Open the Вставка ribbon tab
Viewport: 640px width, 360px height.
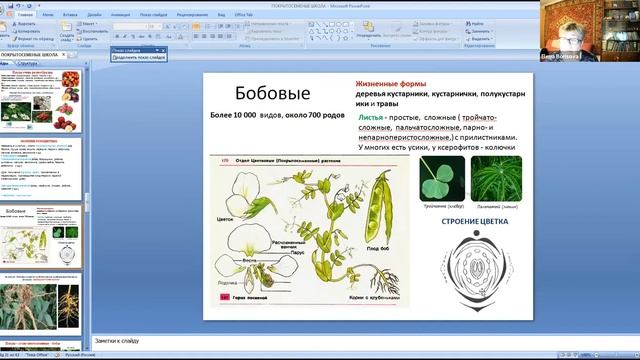(x=70, y=15)
